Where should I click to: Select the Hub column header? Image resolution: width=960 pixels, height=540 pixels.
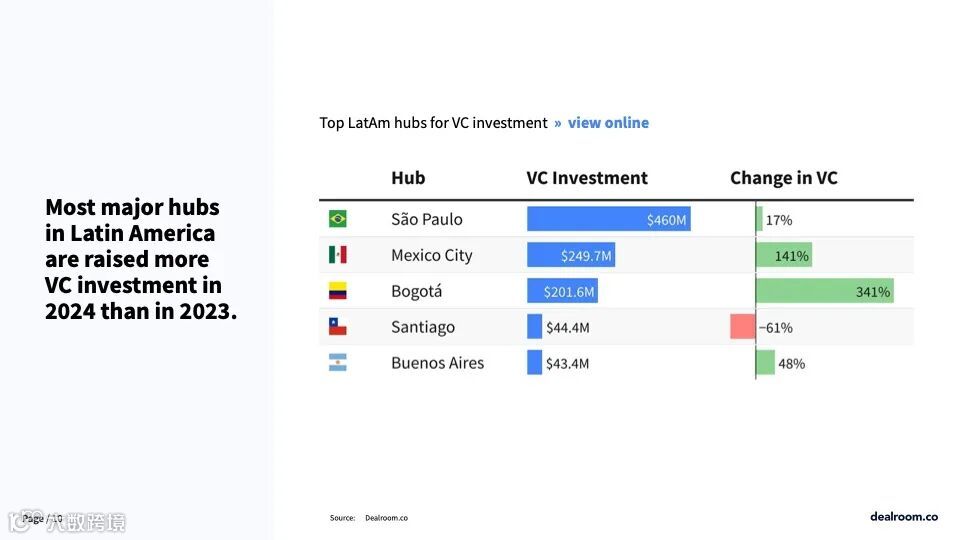pos(408,178)
